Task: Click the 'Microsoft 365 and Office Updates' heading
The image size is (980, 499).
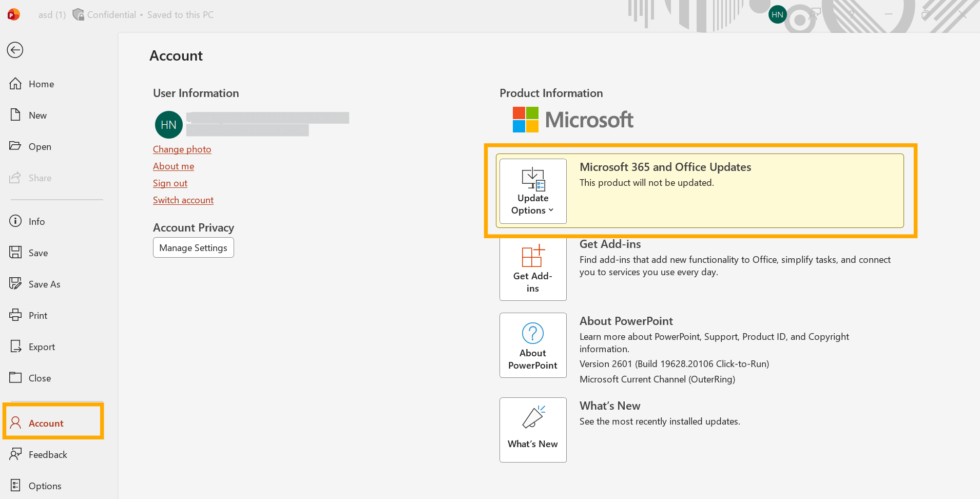Action: (665, 167)
